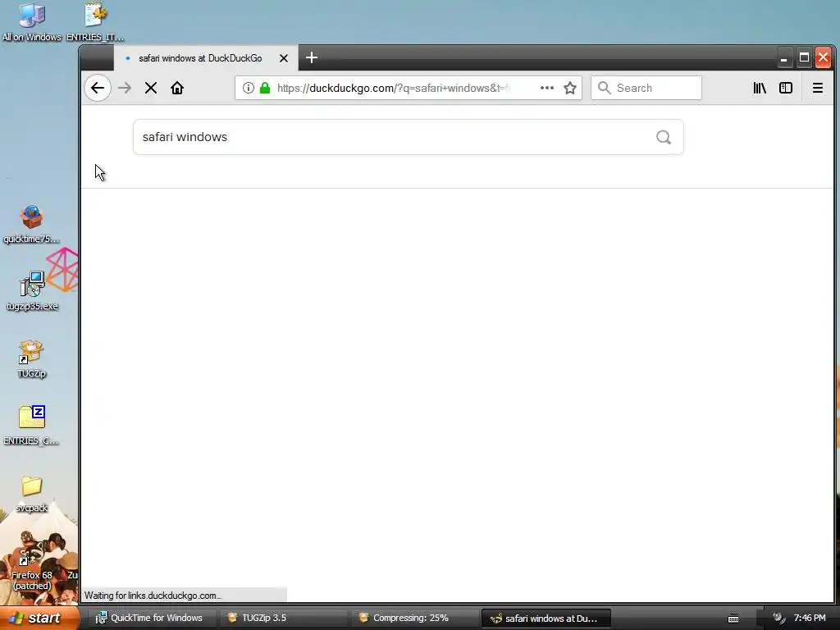The height and width of the screenshot is (630, 840).
Task: Show site information icon in address bar
Action: 248,88
